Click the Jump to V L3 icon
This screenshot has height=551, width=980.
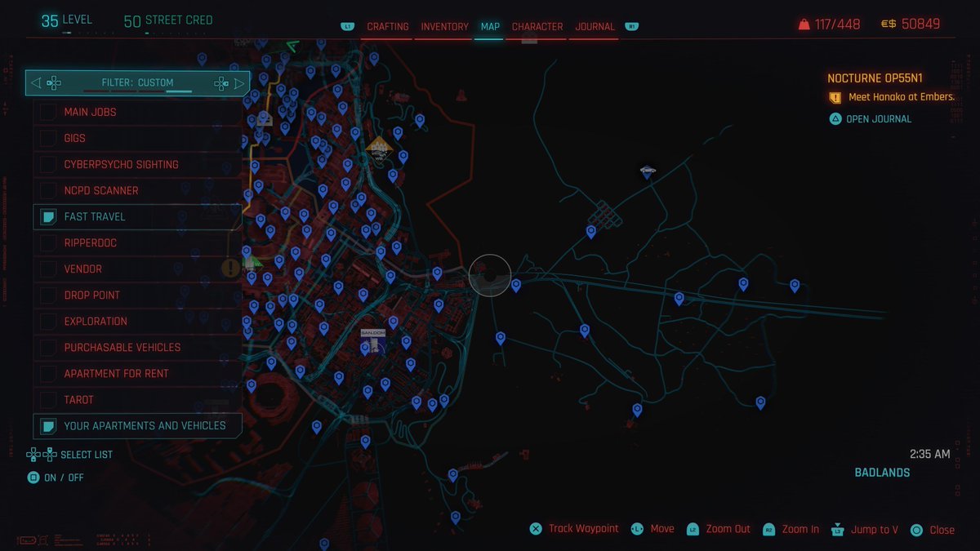pyautogui.click(x=837, y=530)
